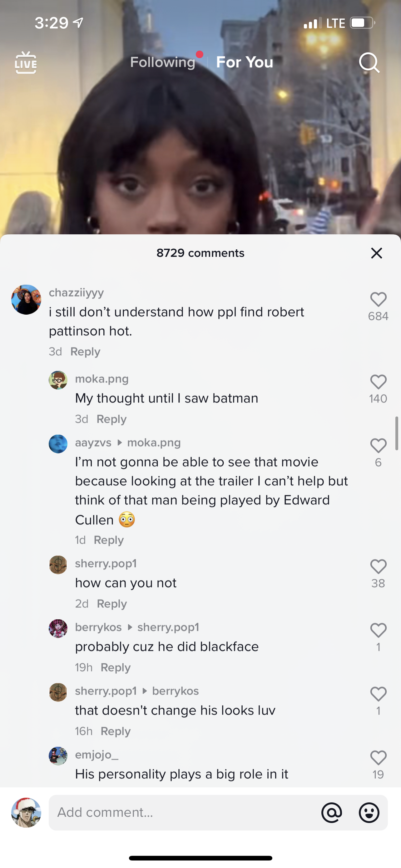Like sherry.pop1's "how can you not" comment
Viewport: 401px width, 868px height.
tap(378, 567)
